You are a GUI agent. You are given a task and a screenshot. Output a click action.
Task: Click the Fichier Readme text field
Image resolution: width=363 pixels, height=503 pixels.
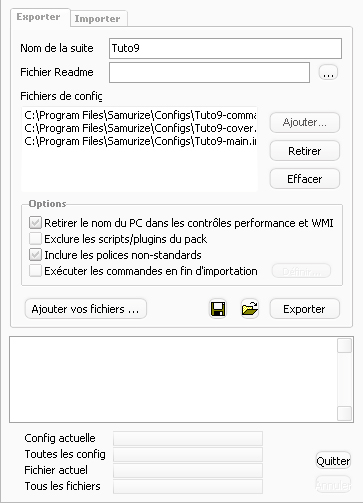(209, 72)
